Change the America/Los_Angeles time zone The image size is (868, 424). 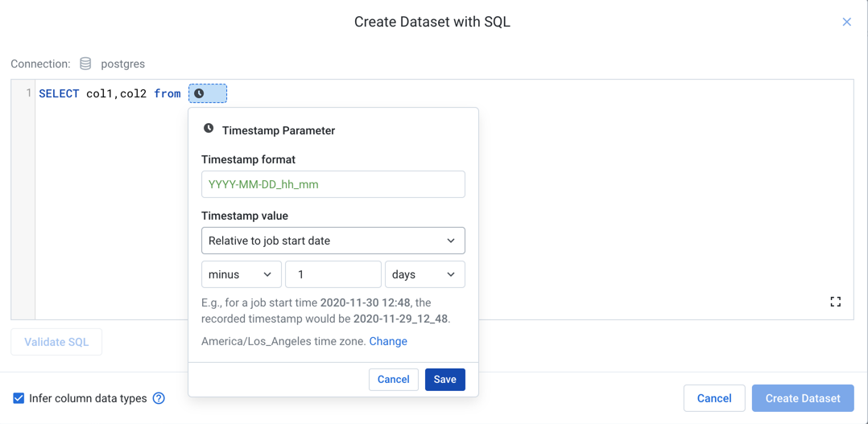(x=388, y=341)
